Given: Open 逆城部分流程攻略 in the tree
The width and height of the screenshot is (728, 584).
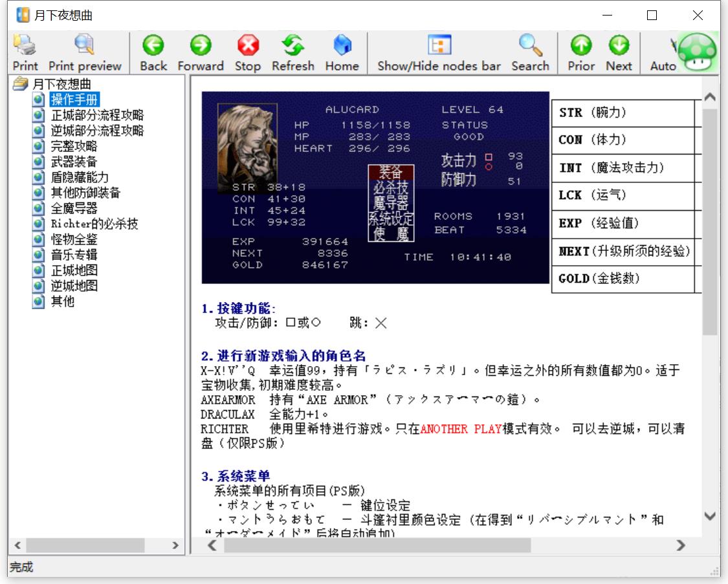Looking at the screenshot, I should pos(97,131).
